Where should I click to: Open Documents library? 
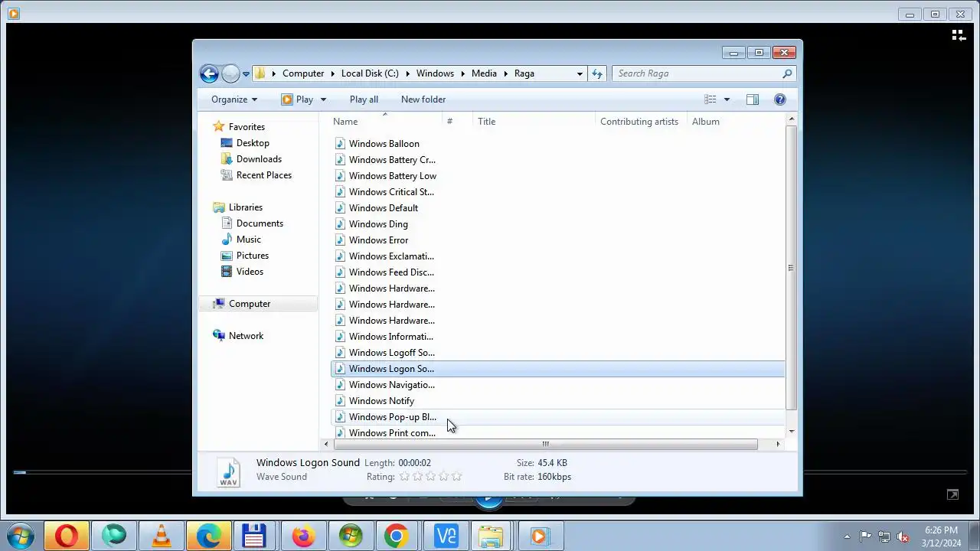pyautogui.click(x=260, y=223)
